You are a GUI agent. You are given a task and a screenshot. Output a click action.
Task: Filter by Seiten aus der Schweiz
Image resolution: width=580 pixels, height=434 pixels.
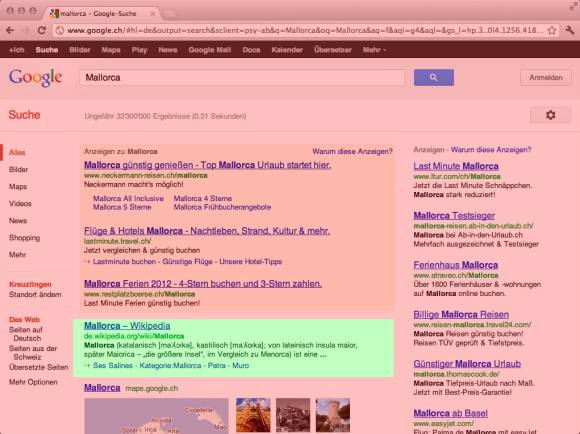(x=33, y=353)
